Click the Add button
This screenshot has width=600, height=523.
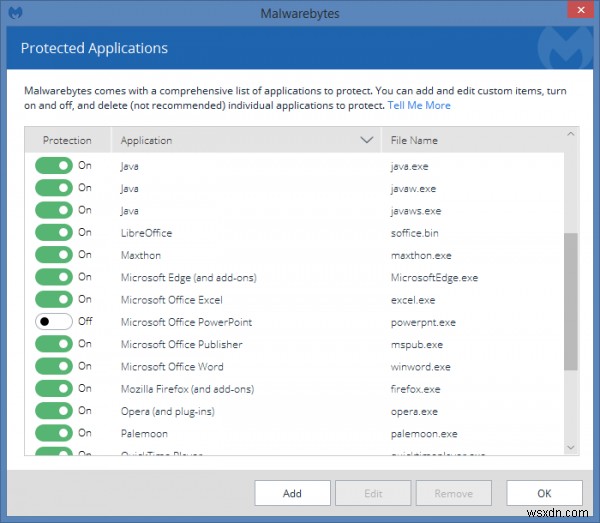click(292, 493)
